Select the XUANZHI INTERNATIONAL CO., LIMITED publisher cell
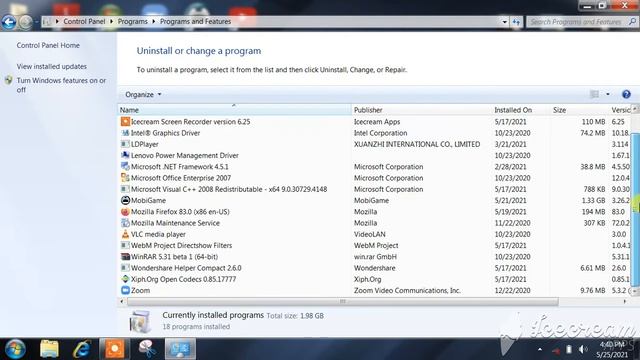640x360 pixels. [417, 144]
